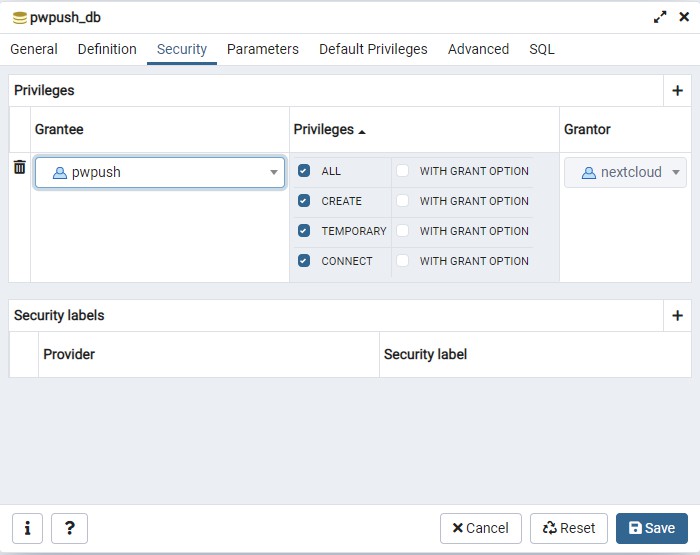Add a new security label with plus icon
Viewport: 700px width, 555px height.
(x=677, y=316)
